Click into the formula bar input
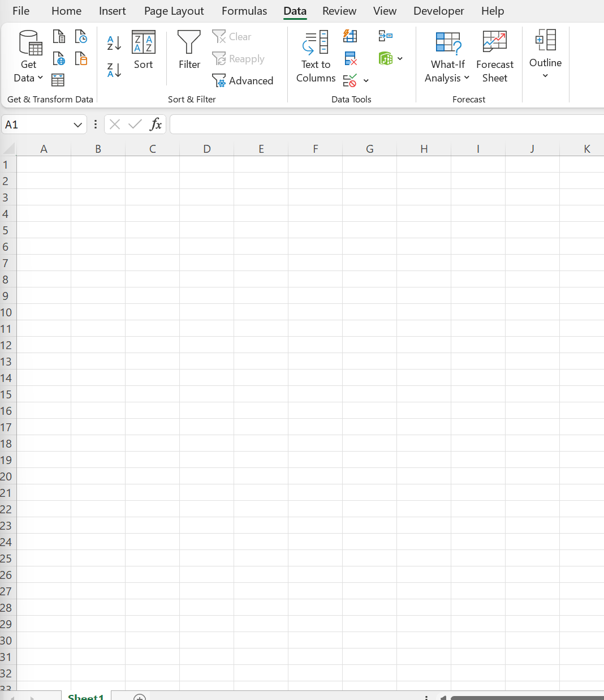This screenshot has width=604, height=700. coord(387,124)
